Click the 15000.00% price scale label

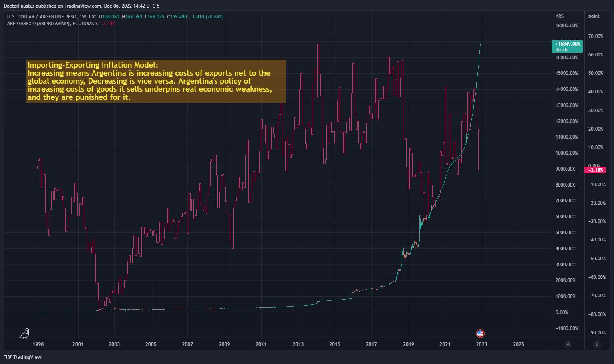567,73
